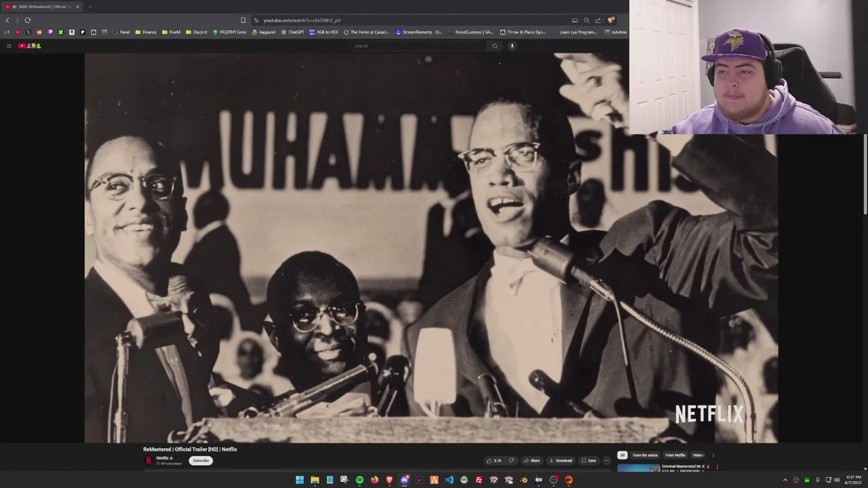
Task: Open the RGB to HEX bookmark
Action: [x=324, y=32]
